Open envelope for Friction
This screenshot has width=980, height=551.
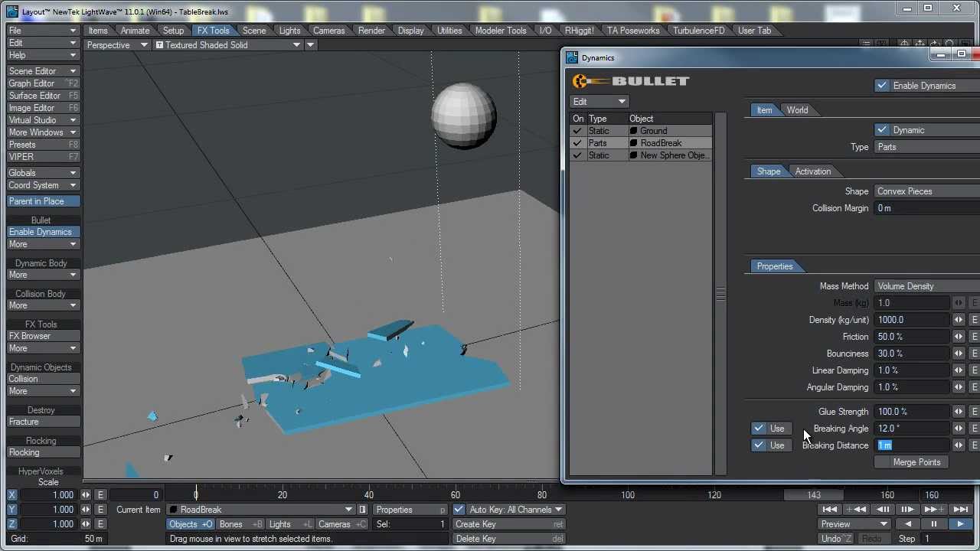[975, 337]
